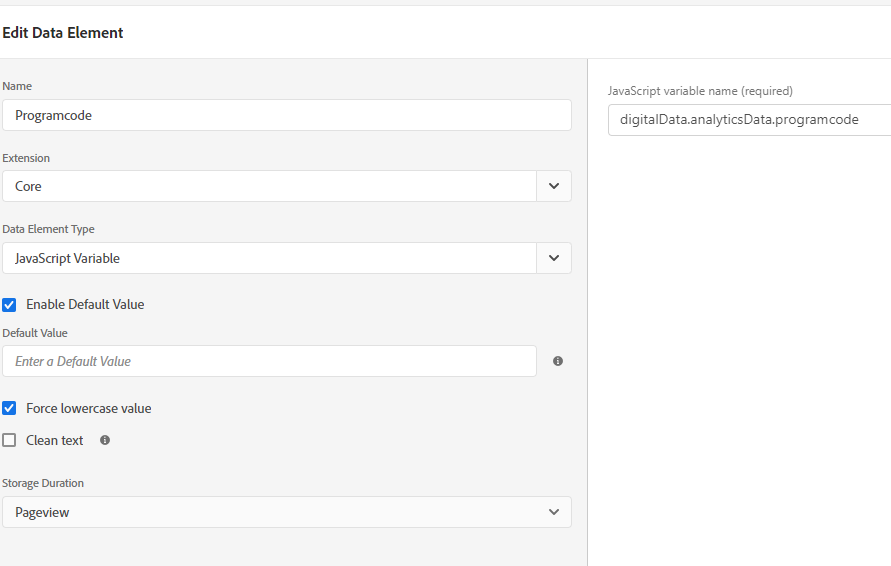The width and height of the screenshot is (891, 566).
Task: Open the Data Element Type chevron button
Action: tap(554, 258)
